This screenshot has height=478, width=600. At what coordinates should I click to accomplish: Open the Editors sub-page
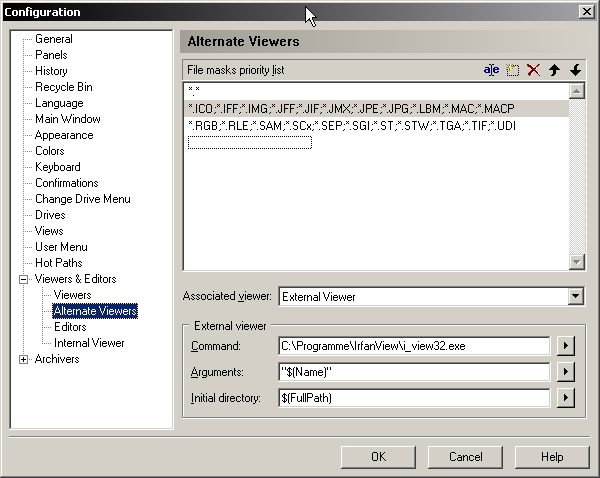70,327
